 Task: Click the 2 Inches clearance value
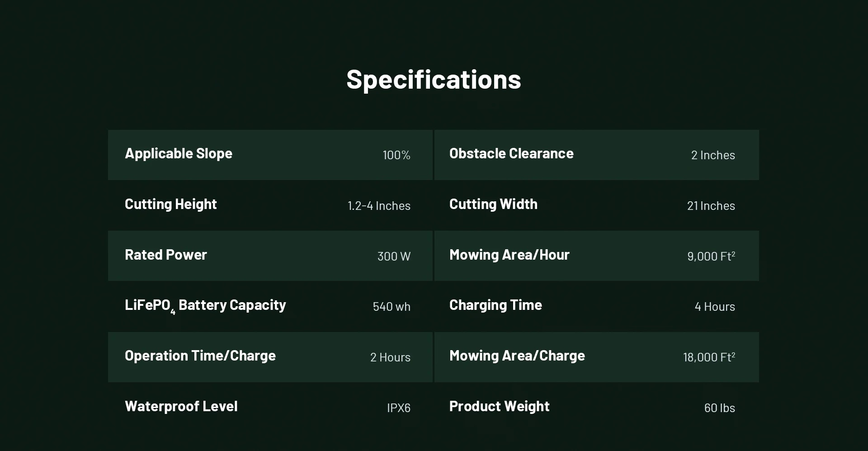coord(713,155)
